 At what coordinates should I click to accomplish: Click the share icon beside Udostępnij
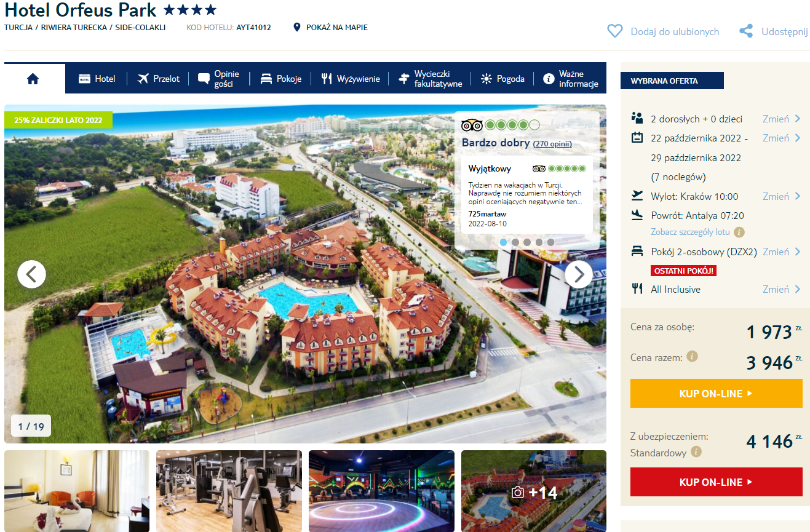[746, 31]
